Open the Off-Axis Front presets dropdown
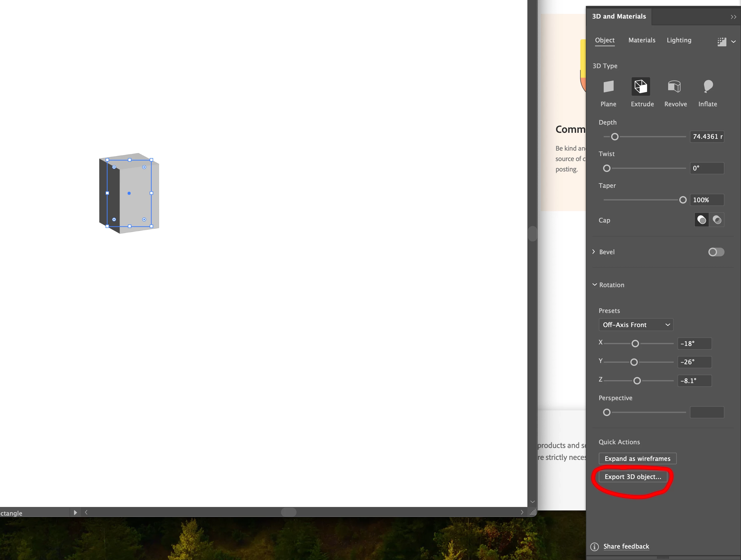The image size is (741, 560). click(x=635, y=325)
